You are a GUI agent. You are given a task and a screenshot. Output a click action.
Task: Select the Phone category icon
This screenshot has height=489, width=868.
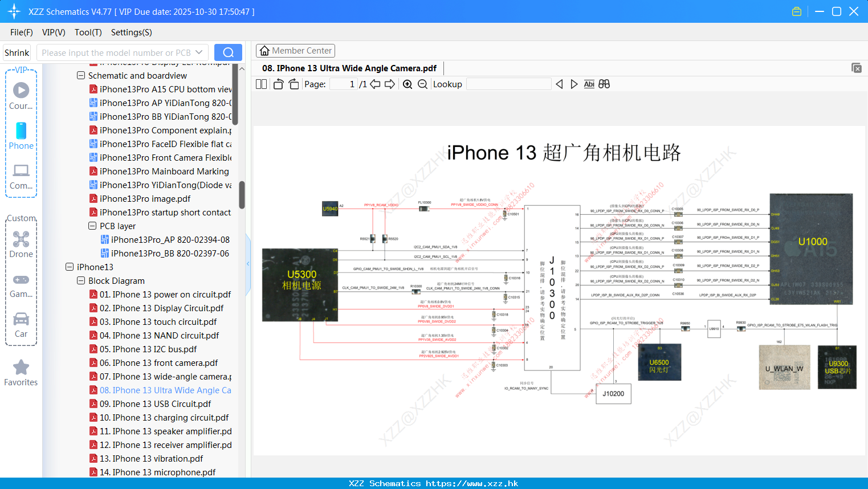[x=21, y=136]
